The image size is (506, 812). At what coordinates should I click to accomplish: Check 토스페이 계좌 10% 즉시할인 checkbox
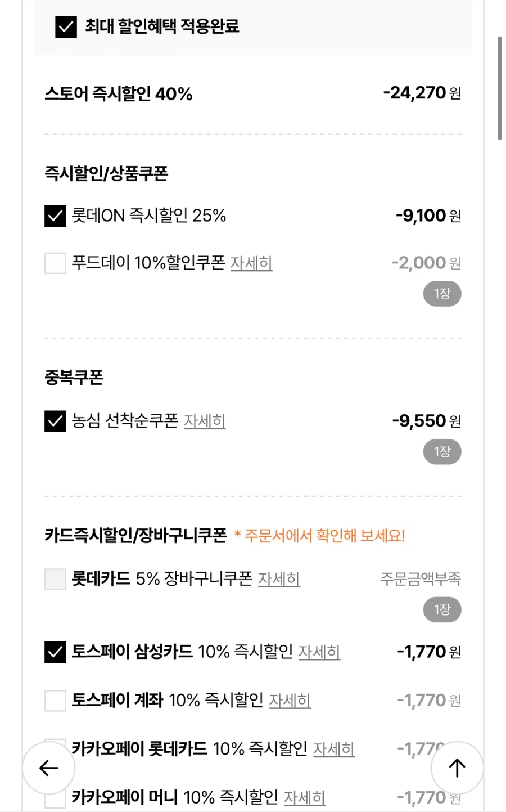[55, 701]
